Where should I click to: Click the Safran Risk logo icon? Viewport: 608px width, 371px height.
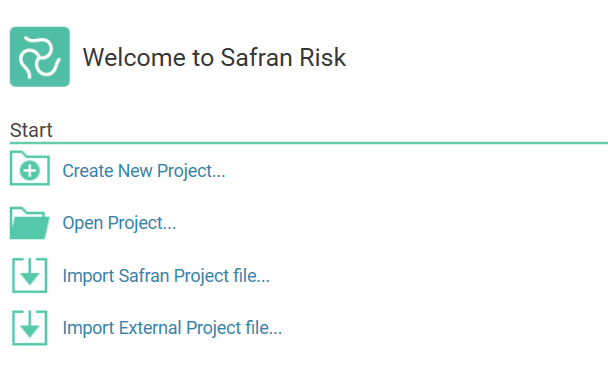[x=40, y=57]
